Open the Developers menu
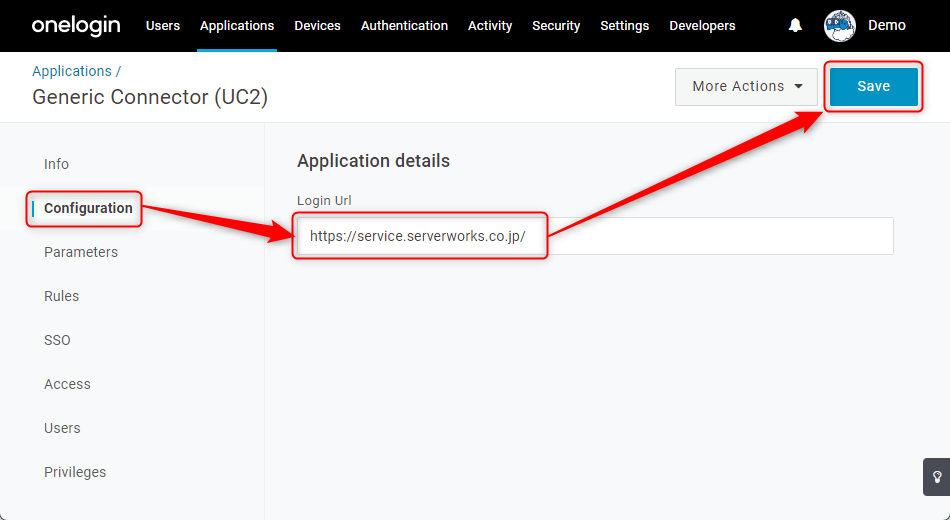Screen dimensions: 950x520 702,25
